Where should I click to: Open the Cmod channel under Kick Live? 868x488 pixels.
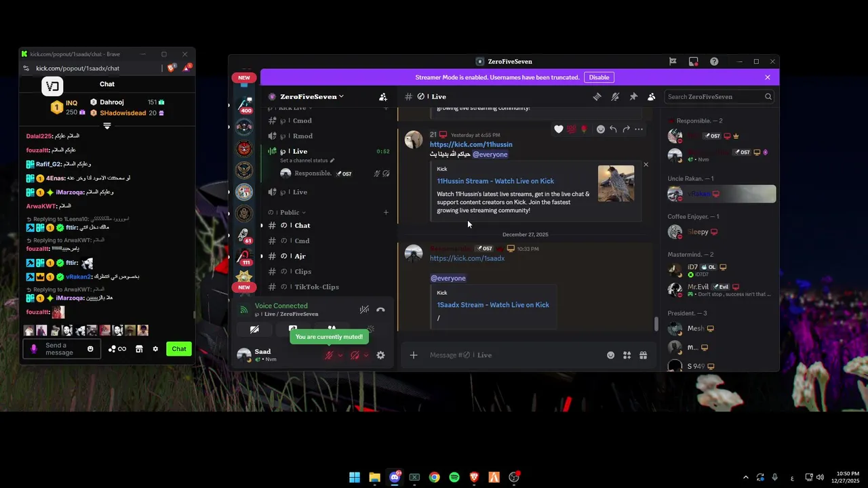click(328, 121)
